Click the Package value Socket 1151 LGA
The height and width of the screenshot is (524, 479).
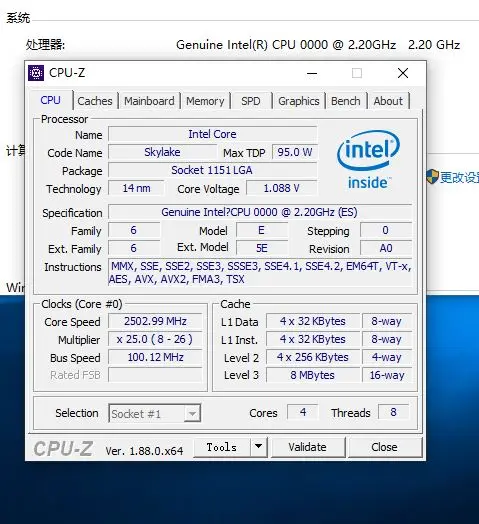coord(213,170)
